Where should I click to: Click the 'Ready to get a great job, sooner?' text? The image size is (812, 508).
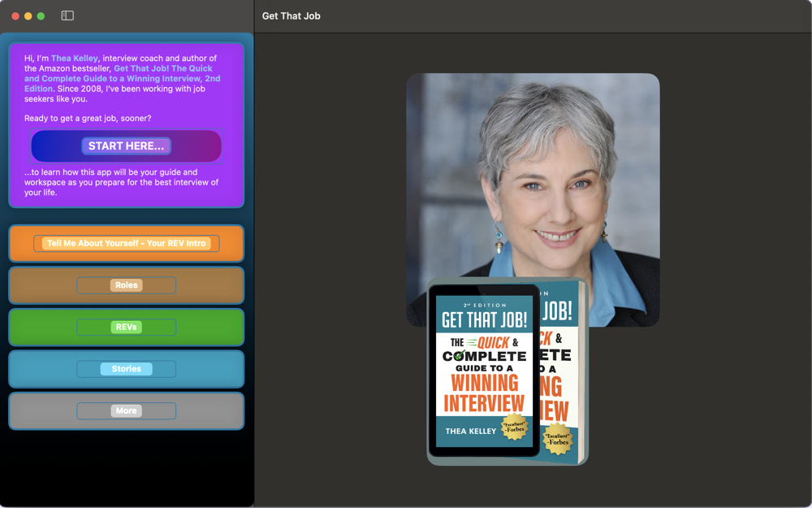88,118
